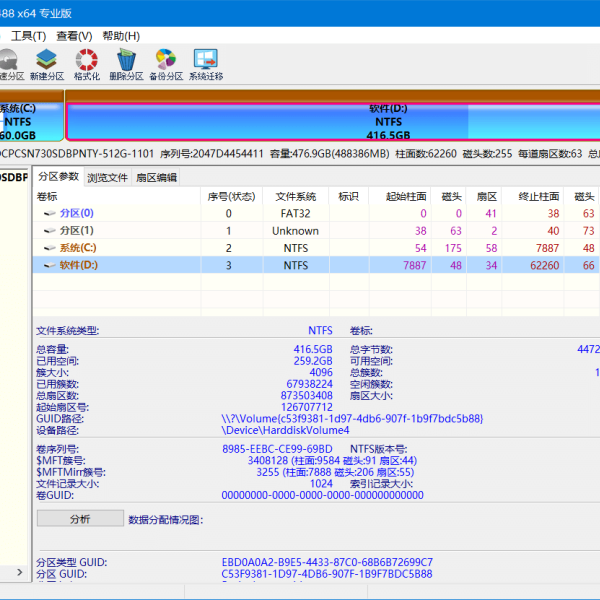Click the 扇区 column header
Image resolution: width=600 pixels, height=600 pixels.
(484, 196)
